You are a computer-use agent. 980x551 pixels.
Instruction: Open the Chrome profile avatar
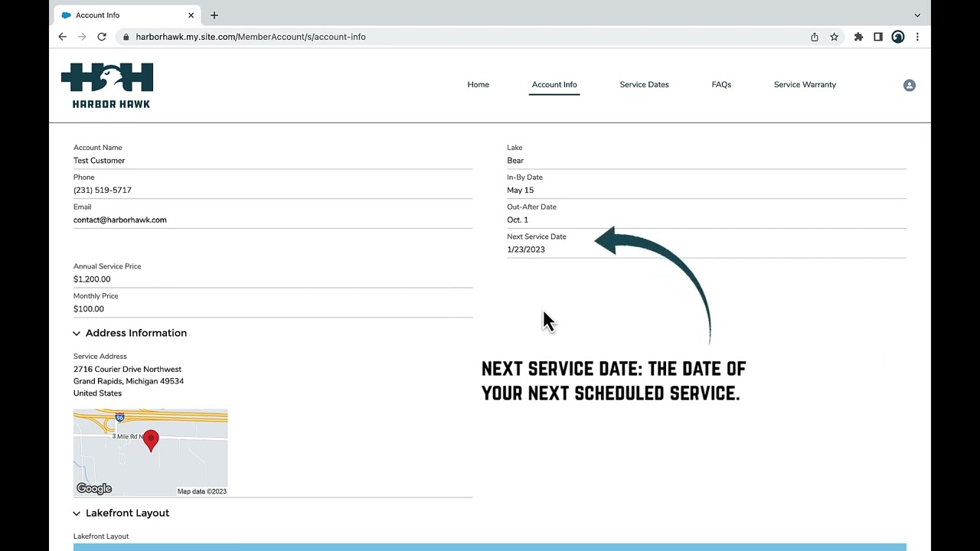click(898, 37)
